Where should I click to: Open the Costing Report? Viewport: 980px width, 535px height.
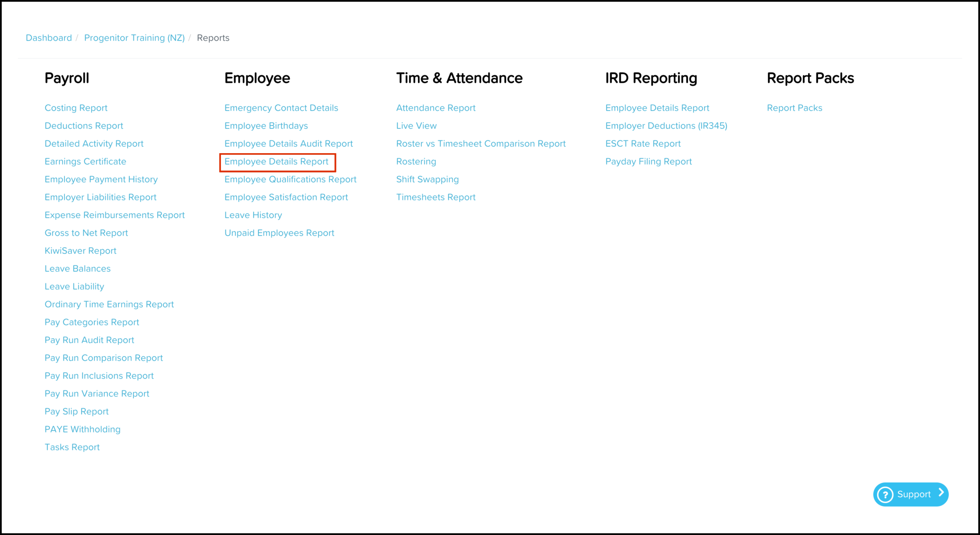[x=76, y=108]
